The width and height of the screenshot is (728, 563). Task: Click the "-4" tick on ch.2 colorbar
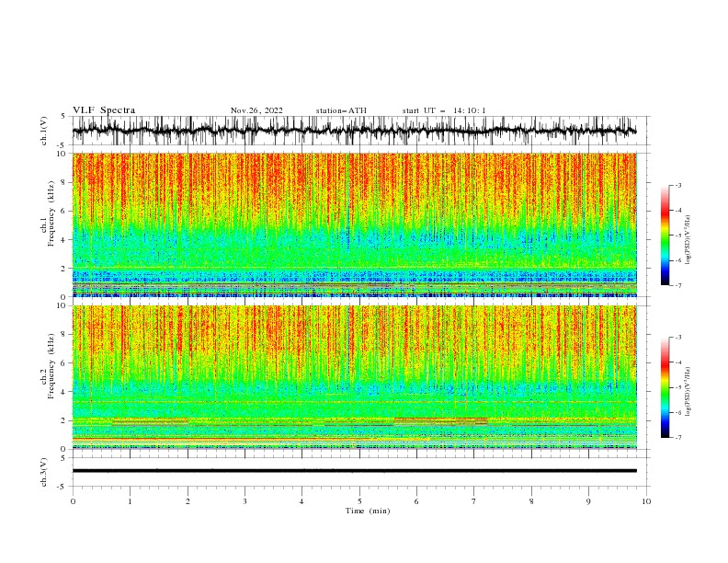pos(677,362)
